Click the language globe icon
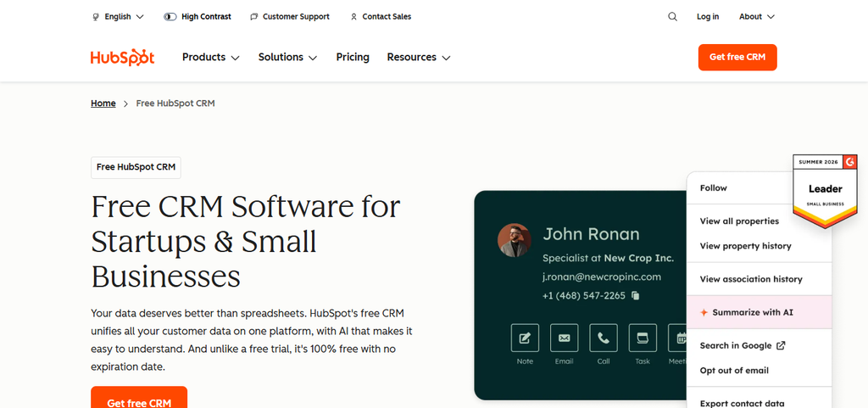The width and height of the screenshot is (868, 408). [95, 17]
